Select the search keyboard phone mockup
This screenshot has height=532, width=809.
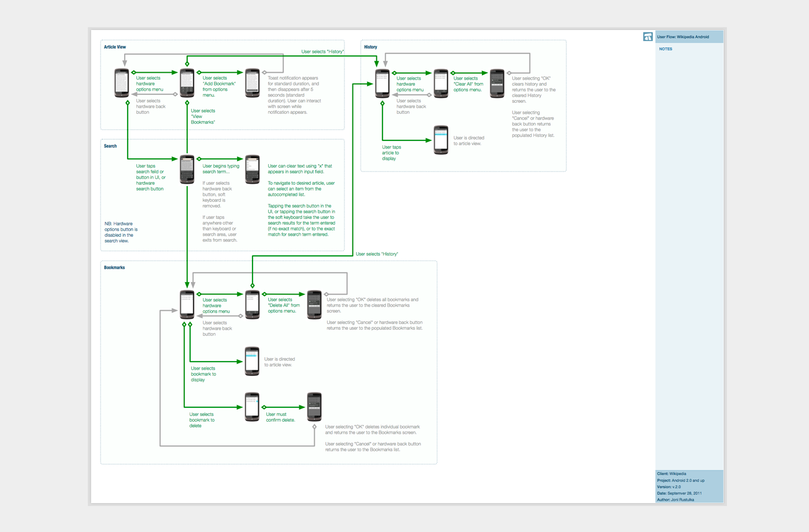pos(187,169)
